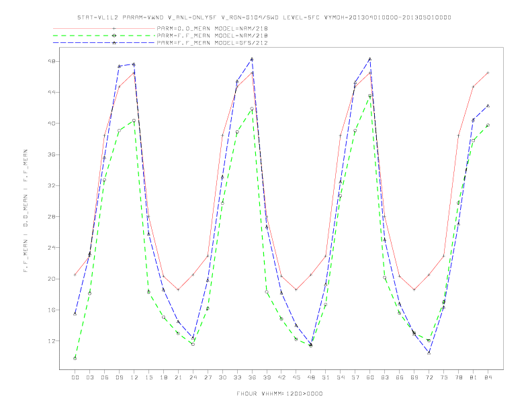Click y-axis tick label 16

tap(52, 310)
